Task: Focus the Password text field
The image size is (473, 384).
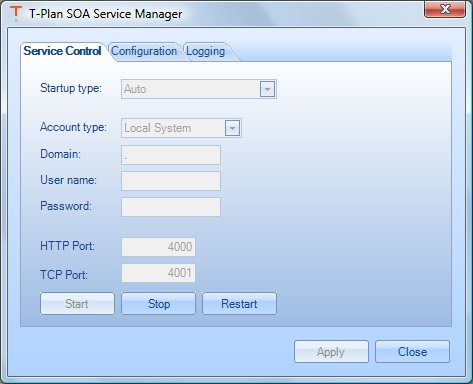Action: [171, 207]
